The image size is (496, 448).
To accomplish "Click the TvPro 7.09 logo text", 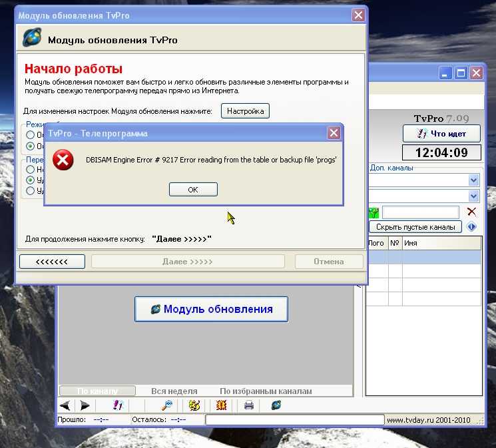I will tap(441, 118).
